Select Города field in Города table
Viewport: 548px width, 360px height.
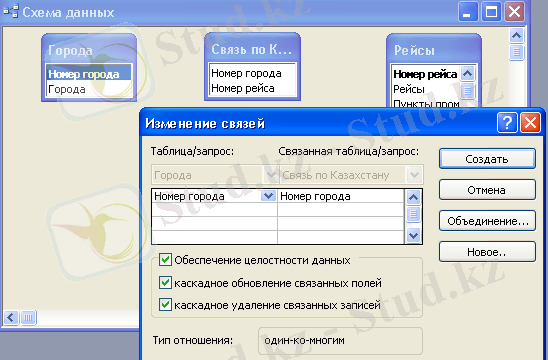pos(67,89)
